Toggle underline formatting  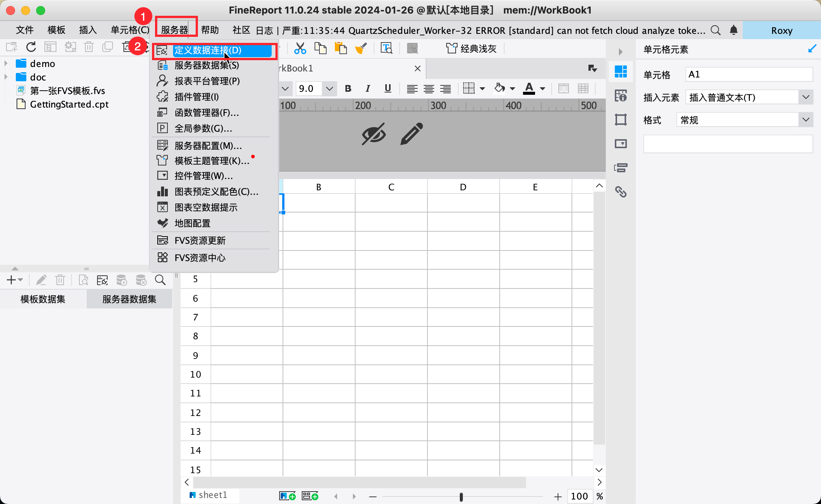point(388,88)
